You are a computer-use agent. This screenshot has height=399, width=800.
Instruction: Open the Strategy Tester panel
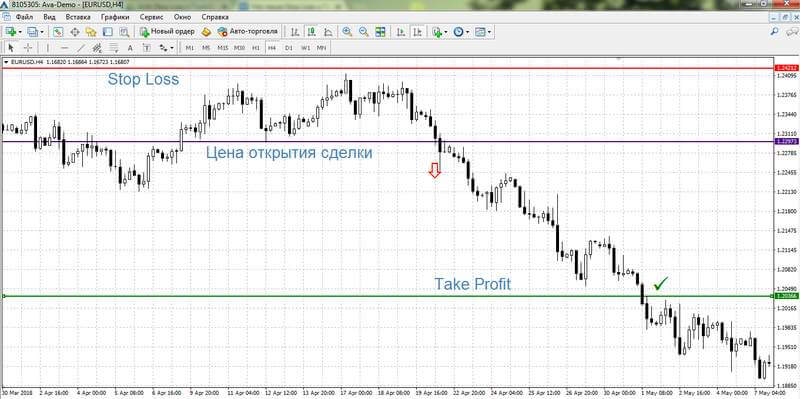(124, 32)
